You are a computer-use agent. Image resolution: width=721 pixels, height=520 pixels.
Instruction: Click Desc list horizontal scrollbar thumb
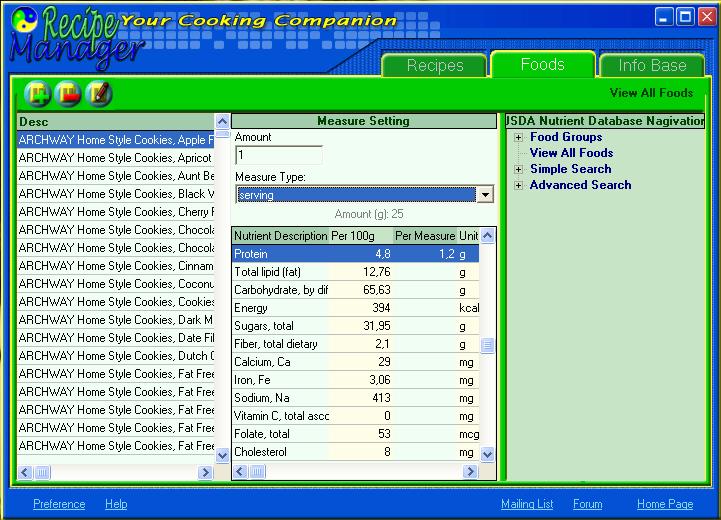pyautogui.click(x=42, y=472)
